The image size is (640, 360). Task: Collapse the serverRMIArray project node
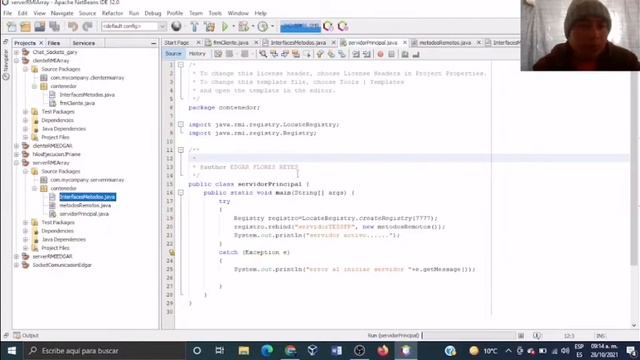click(x=16, y=163)
